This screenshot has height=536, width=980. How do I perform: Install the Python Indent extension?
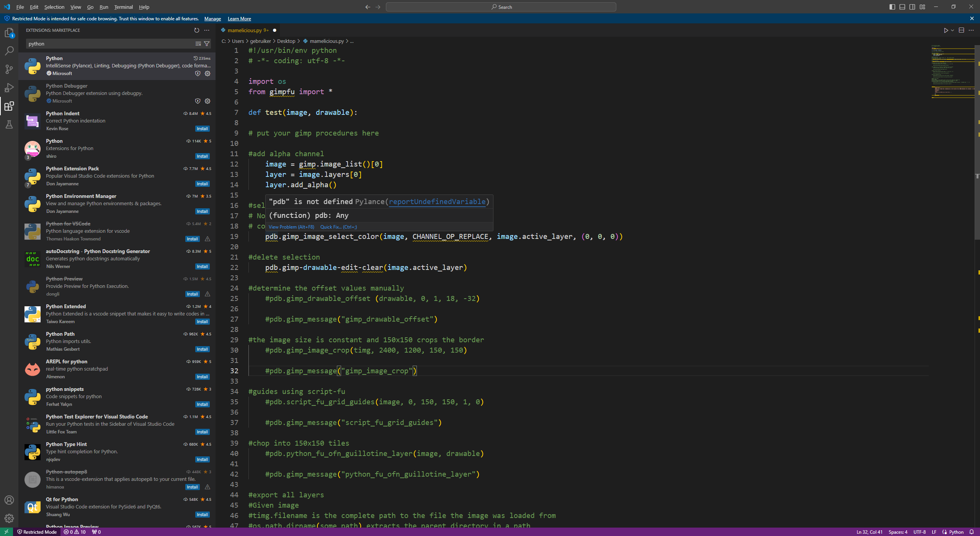[202, 129]
